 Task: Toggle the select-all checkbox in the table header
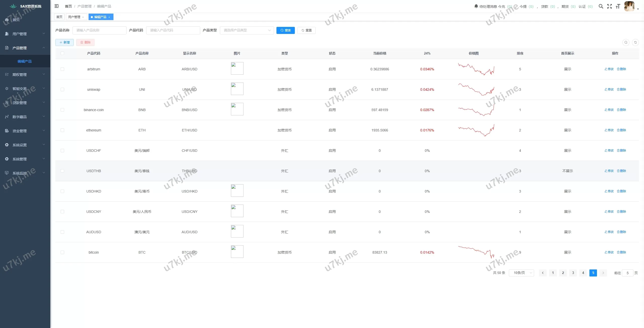pos(62,53)
